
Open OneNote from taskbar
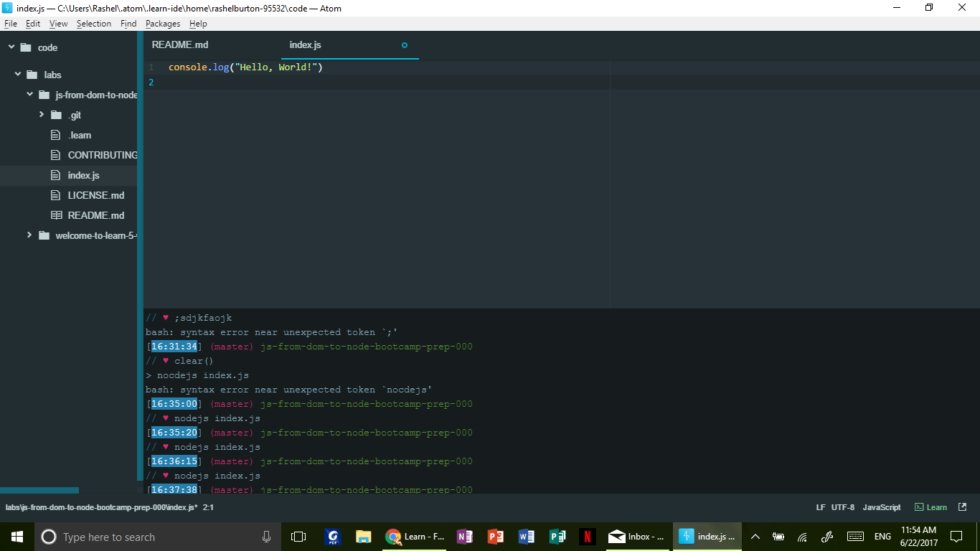click(465, 537)
